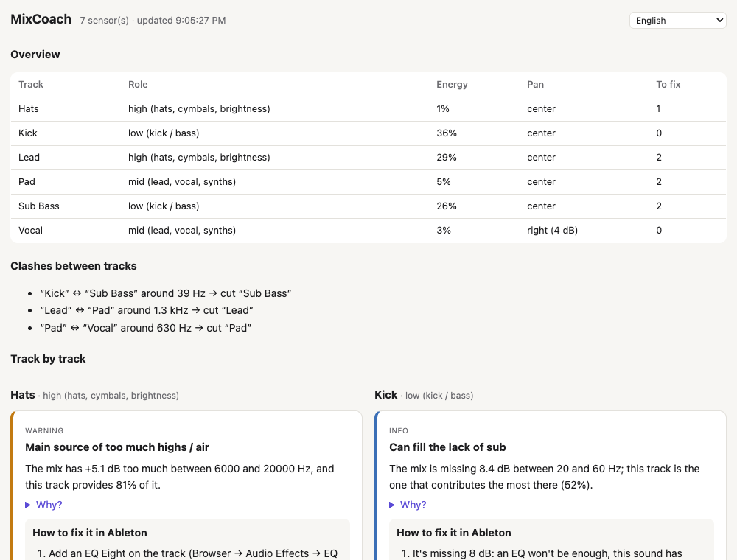737x560 pixels.
Task: Click the 36% energy value
Action: tap(447, 133)
